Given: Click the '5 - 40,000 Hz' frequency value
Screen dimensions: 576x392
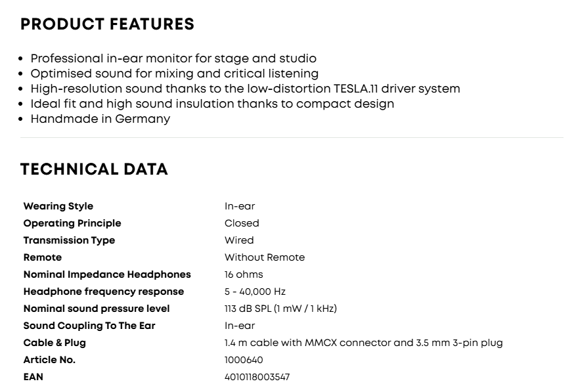Looking at the screenshot, I should click(x=255, y=292).
